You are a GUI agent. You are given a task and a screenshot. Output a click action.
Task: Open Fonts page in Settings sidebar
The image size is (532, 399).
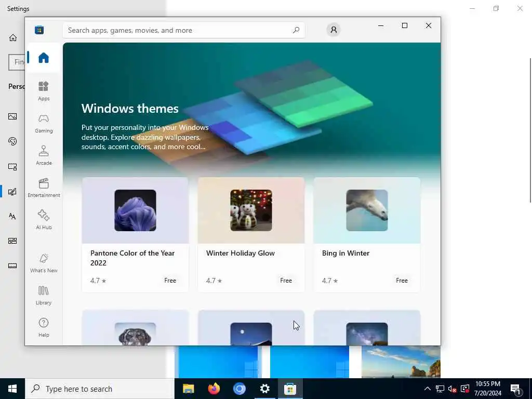click(12, 216)
